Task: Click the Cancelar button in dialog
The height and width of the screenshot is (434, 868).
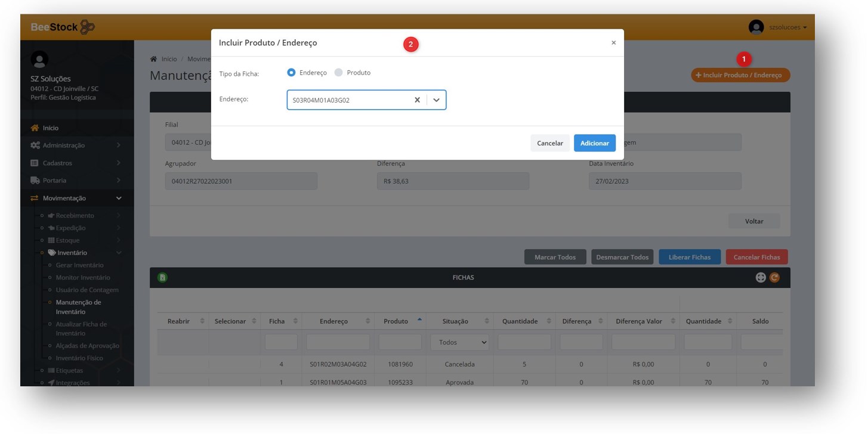Action: 549,143
